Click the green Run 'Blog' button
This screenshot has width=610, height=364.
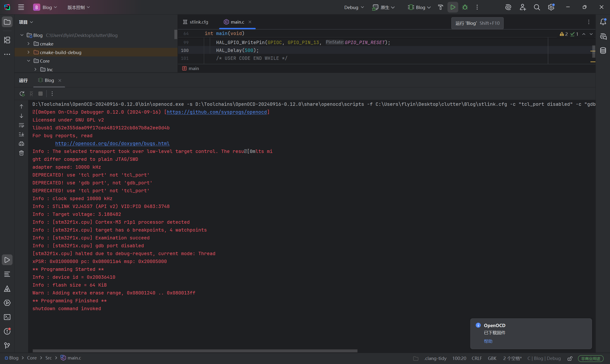(452, 7)
